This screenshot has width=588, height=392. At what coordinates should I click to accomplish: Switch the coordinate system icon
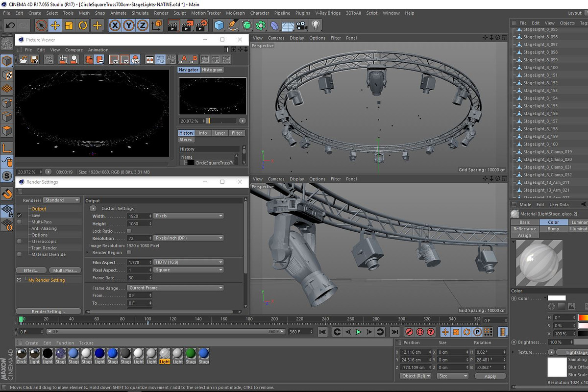pos(157,25)
